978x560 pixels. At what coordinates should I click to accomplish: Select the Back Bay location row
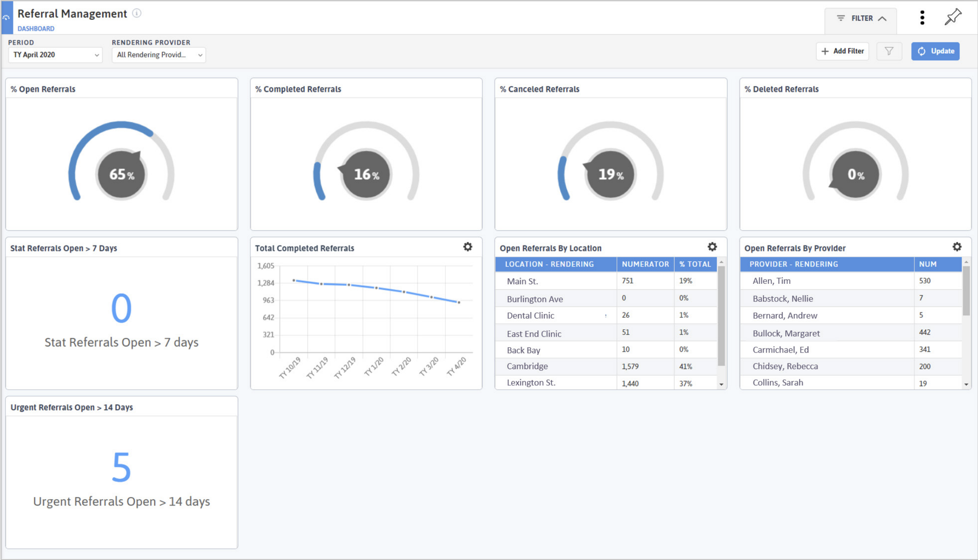pyautogui.click(x=606, y=350)
